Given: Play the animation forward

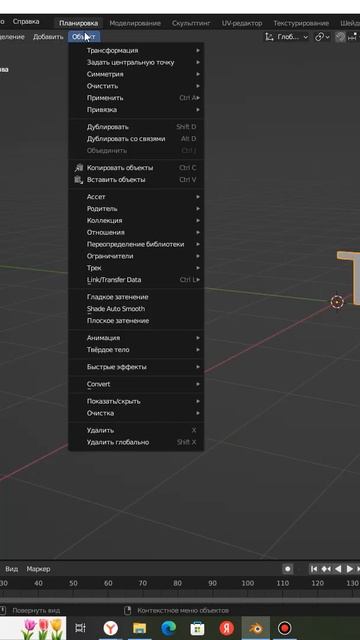Looking at the screenshot, I should [x=349, y=569].
